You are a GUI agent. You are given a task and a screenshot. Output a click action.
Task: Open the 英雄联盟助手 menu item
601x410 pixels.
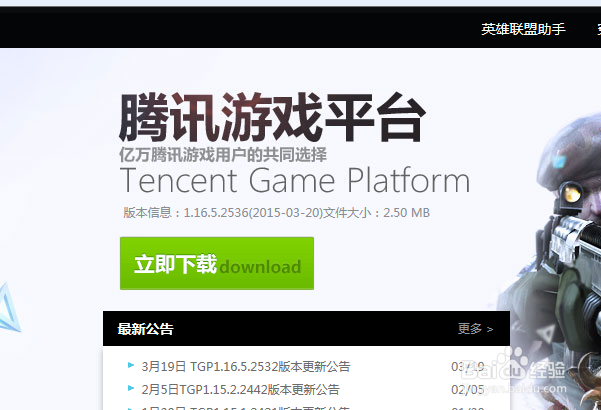click(x=523, y=29)
